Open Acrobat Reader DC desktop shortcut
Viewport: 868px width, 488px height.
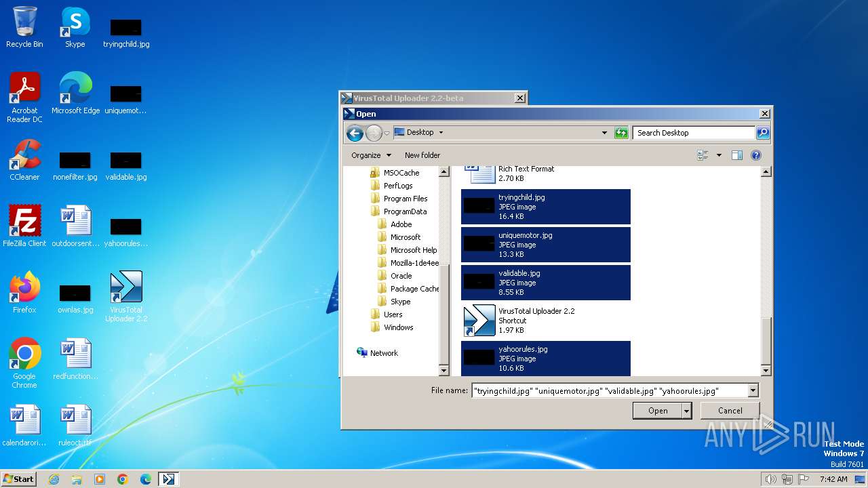24,98
